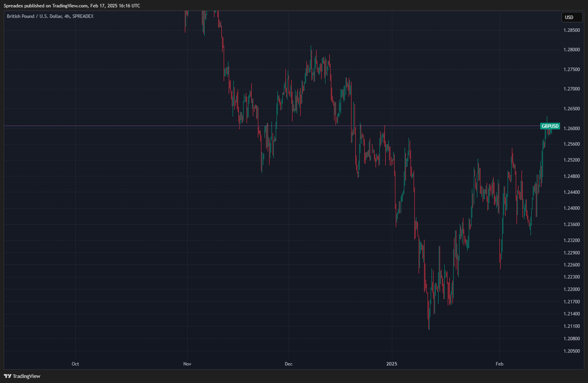Viewport: 588px width, 383px height.
Task: Click the 1.25200 price axis label
Action: click(x=572, y=160)
